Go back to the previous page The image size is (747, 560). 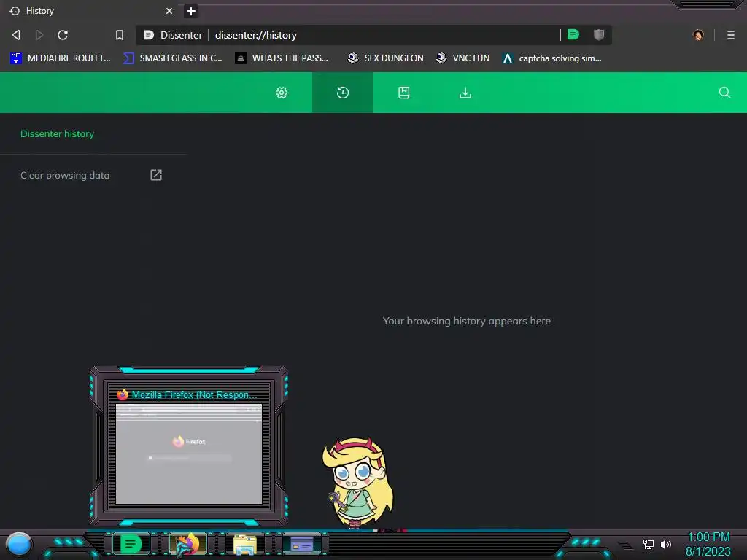[x=16, y=35]
